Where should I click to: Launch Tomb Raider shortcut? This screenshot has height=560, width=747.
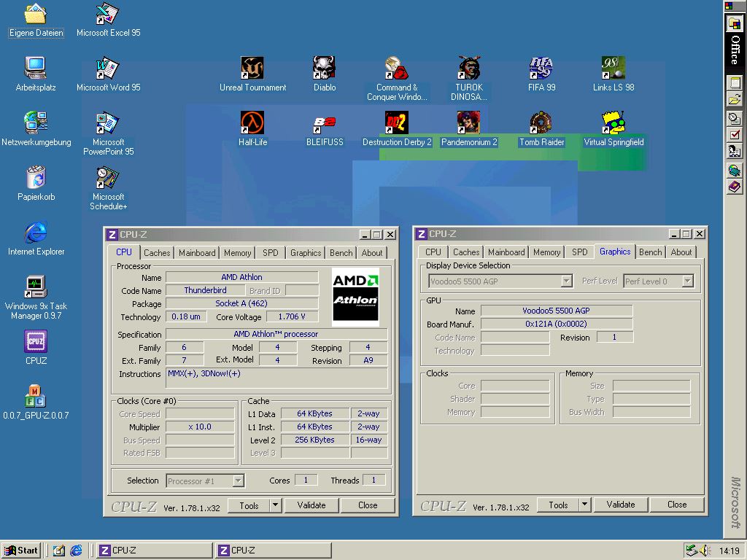tap(541, 122)
